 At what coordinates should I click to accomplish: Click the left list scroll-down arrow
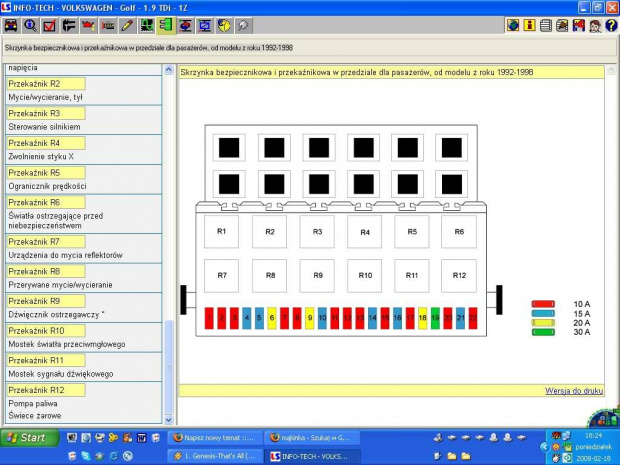click(x=168, y=420)
